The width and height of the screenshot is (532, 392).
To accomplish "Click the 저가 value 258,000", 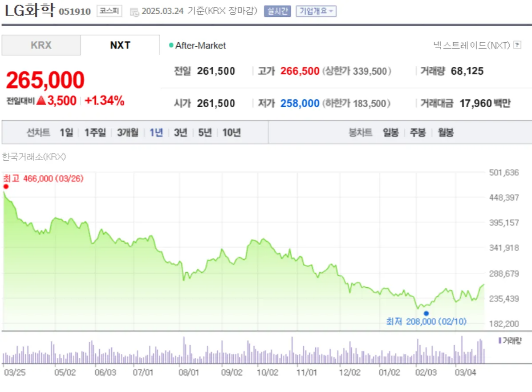I will pos(300,103).
